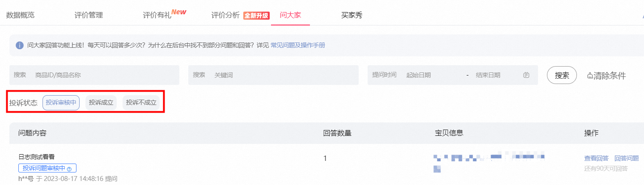Image resolution: width=644 pixels, height=185 pixels.
Task: Click the help icon on the 投诉问题审核中 tag
Action: coord(69,169)
